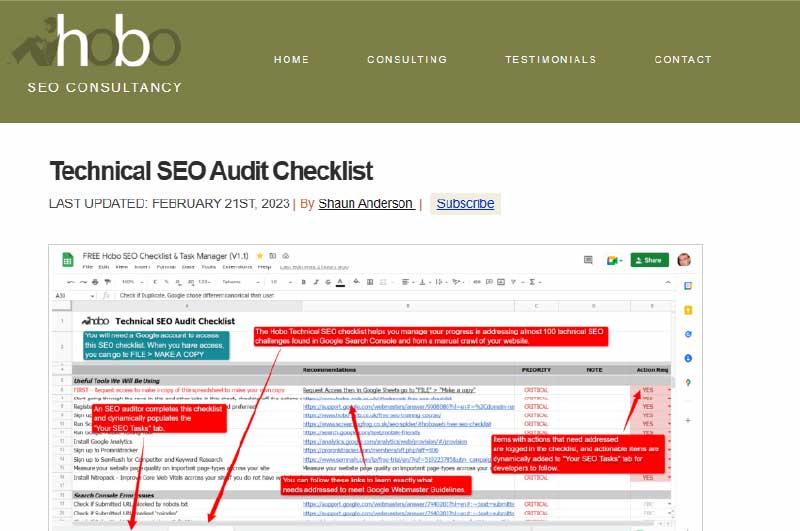
Task: Open the TESTIMONIALS navigation item
Action: point(551,60)
